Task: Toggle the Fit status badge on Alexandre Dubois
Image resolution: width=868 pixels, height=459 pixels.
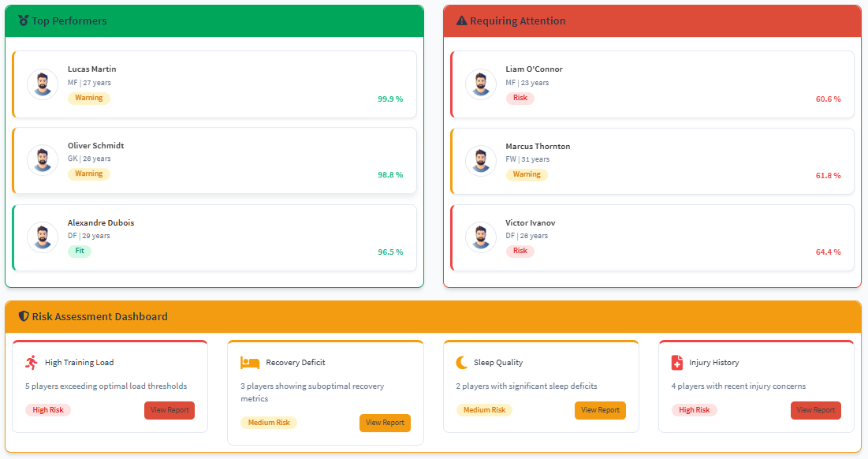Action: point(79,250)
